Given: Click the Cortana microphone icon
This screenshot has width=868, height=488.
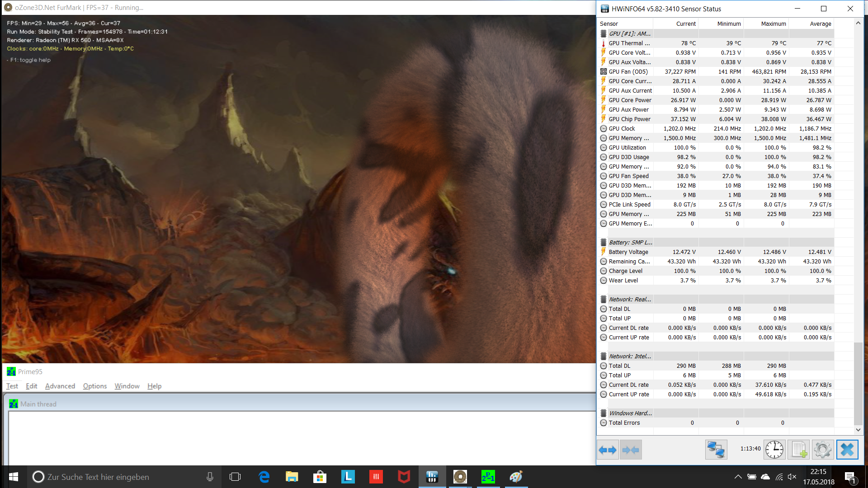Looking at the screenshot, I should [210, 477].
